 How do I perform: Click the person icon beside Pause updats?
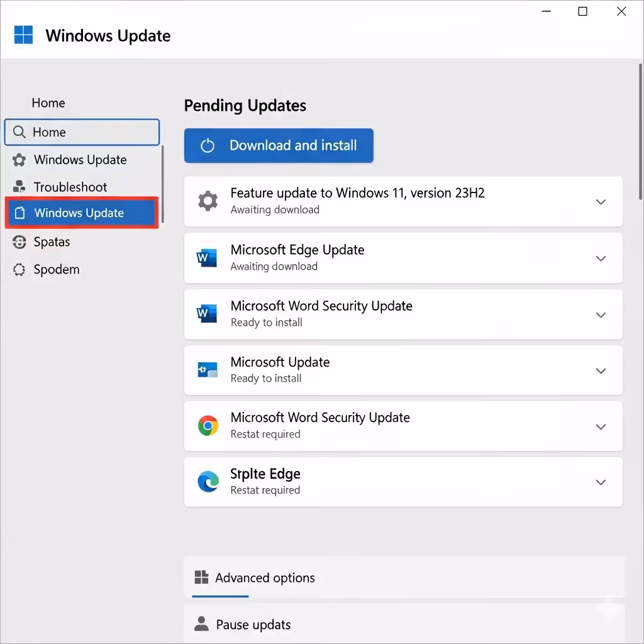tap(201, 623)
